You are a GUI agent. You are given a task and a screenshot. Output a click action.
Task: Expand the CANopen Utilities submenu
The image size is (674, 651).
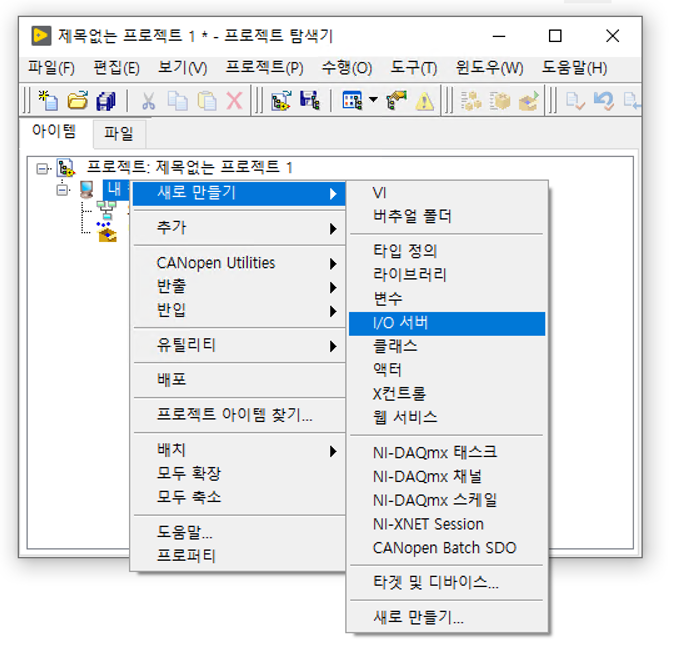239,263
